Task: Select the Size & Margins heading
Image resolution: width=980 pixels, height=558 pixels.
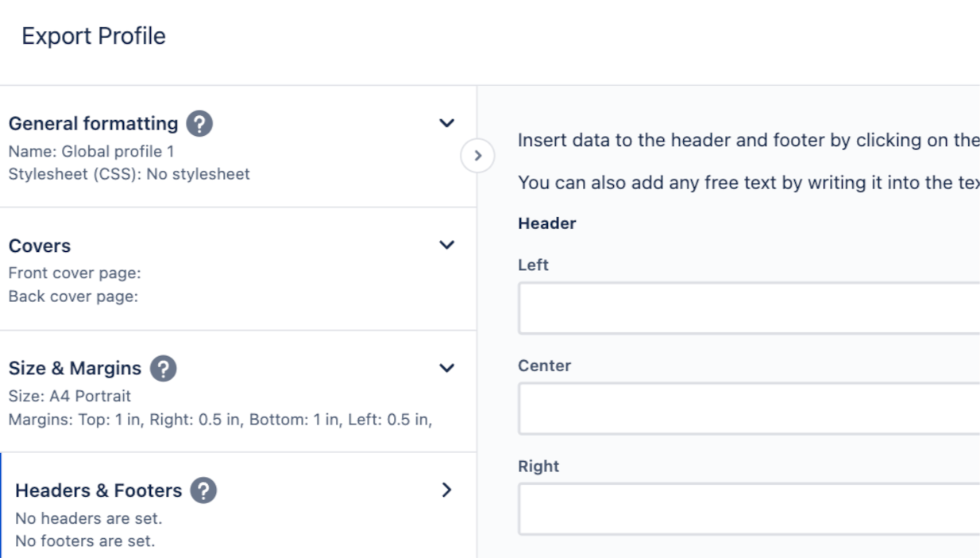Action: (75, 369)
